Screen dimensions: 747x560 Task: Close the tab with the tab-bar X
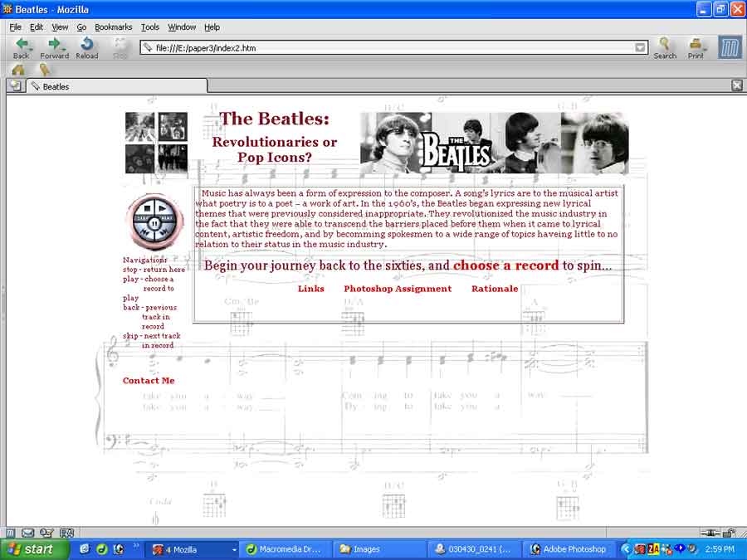(736, 85)
